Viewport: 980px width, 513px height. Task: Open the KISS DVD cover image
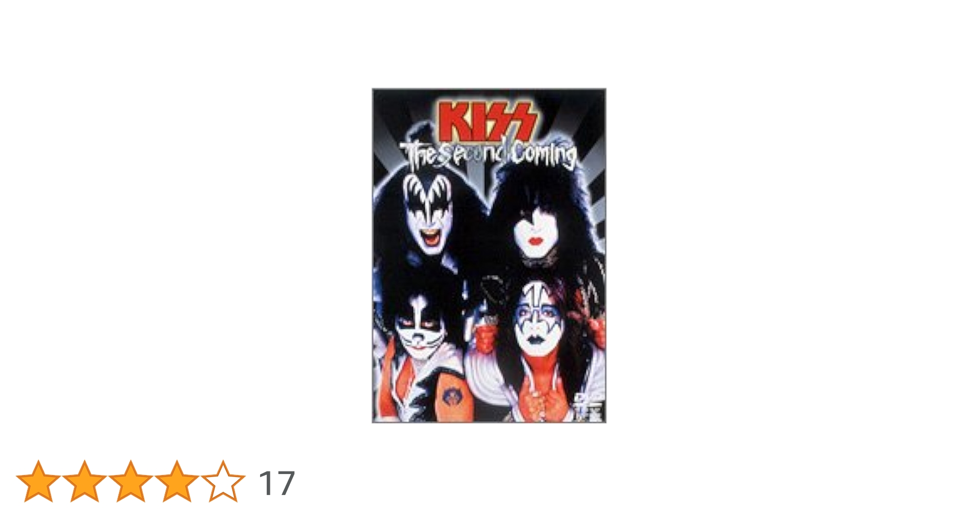(489, 255)
